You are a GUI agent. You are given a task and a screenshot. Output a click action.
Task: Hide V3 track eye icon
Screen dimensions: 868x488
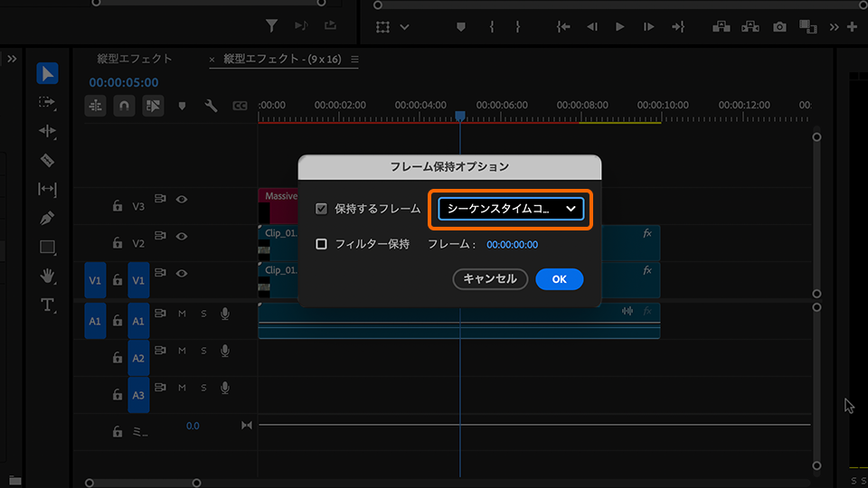[x=182, y=199]
